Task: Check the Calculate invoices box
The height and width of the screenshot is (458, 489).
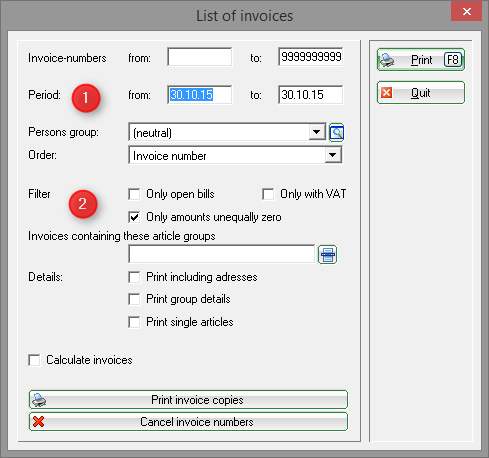Action: click(x=34, y=360)
